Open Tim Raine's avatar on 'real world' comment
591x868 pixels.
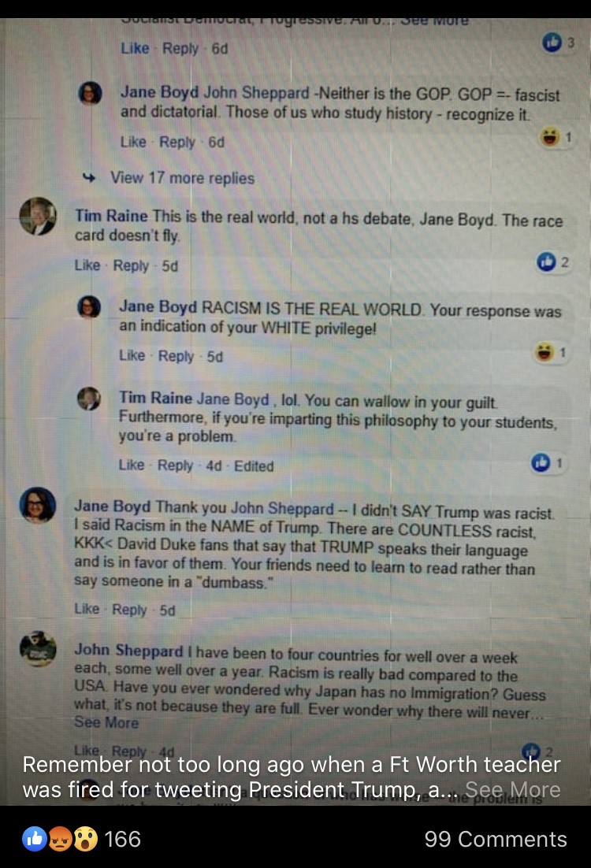(x=38, y=217)
